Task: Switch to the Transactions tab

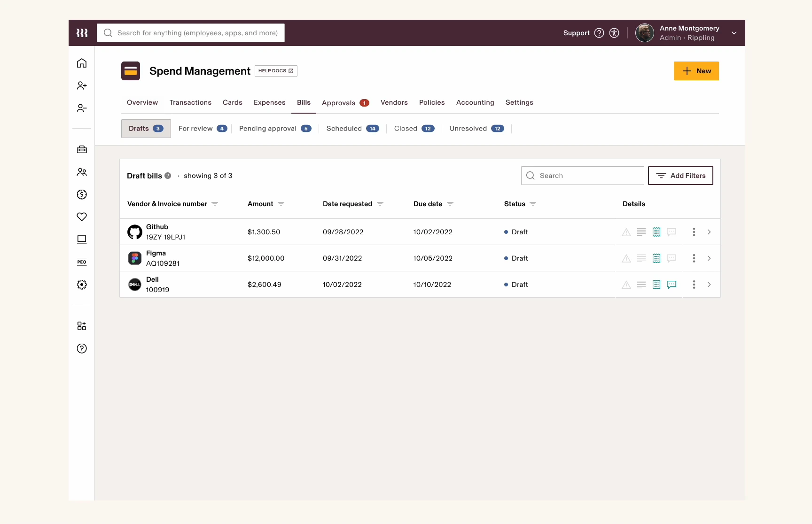Action: [190, 102]
